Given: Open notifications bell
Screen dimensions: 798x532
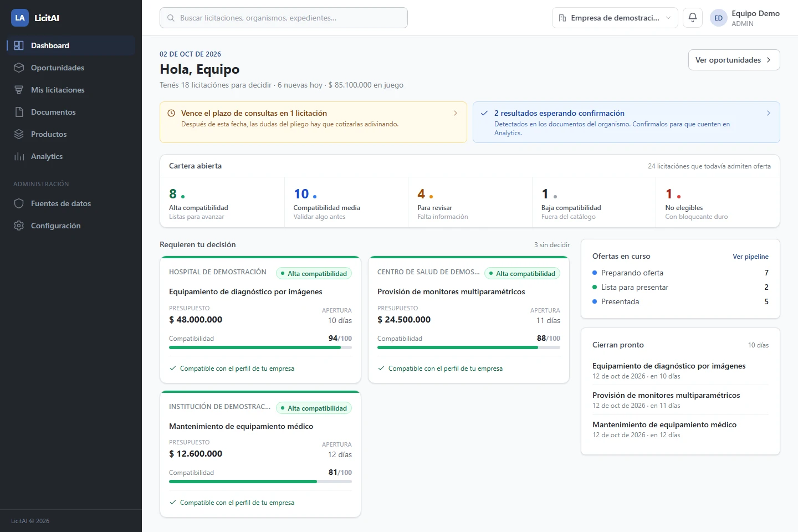Looking at the screenshot, I should click(x=693, y=18).
